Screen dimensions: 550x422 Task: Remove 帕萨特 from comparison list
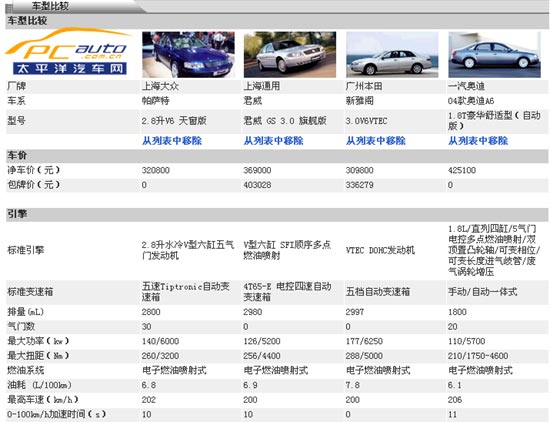coord(172,141)
